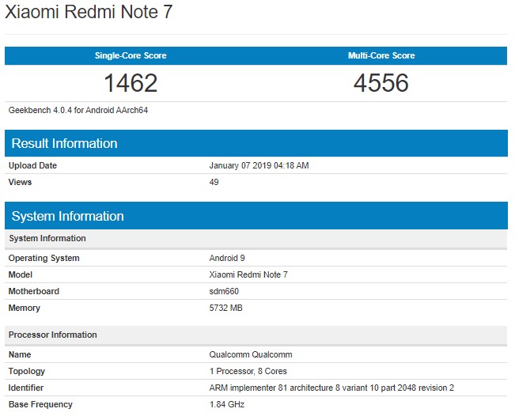Click the Xiaomi Redmi Note 7 page title
This screenshot has width=515, height=420.
pos(89,12)
